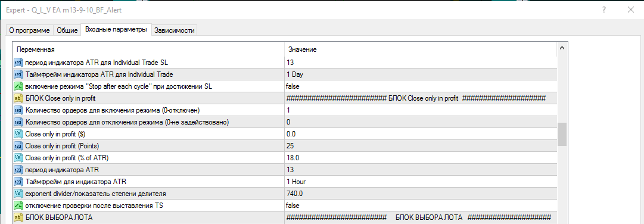Click double-type icon beside 'Close only in profit ($)'

coord(19,134)
